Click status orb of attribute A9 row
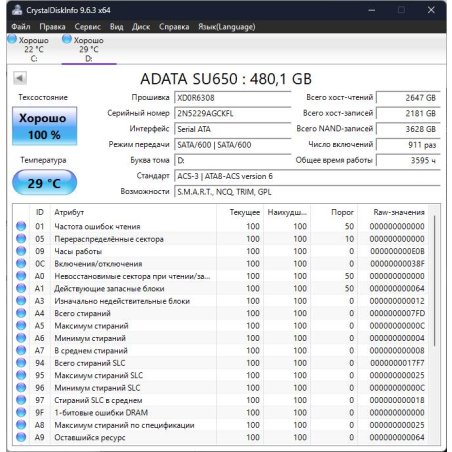Viewport: 452px width, 452px height. coord(21,437)
